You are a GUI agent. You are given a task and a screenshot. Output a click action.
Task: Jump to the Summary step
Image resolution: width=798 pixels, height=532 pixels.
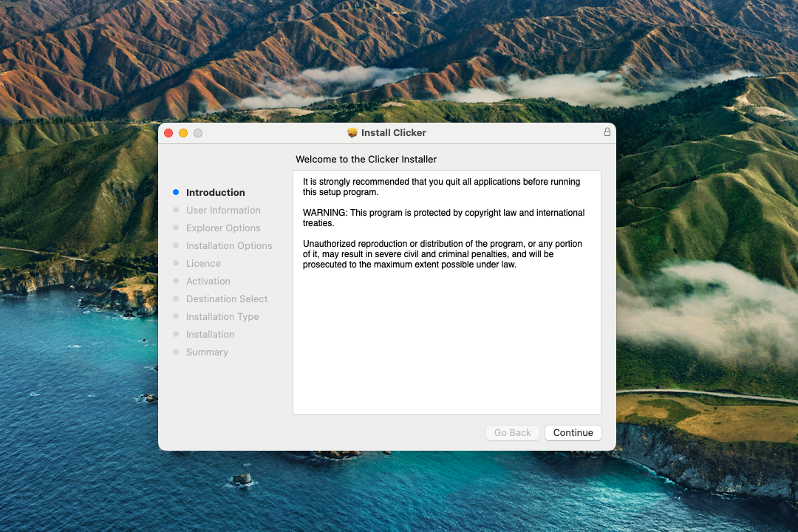(x=207, y=352)
